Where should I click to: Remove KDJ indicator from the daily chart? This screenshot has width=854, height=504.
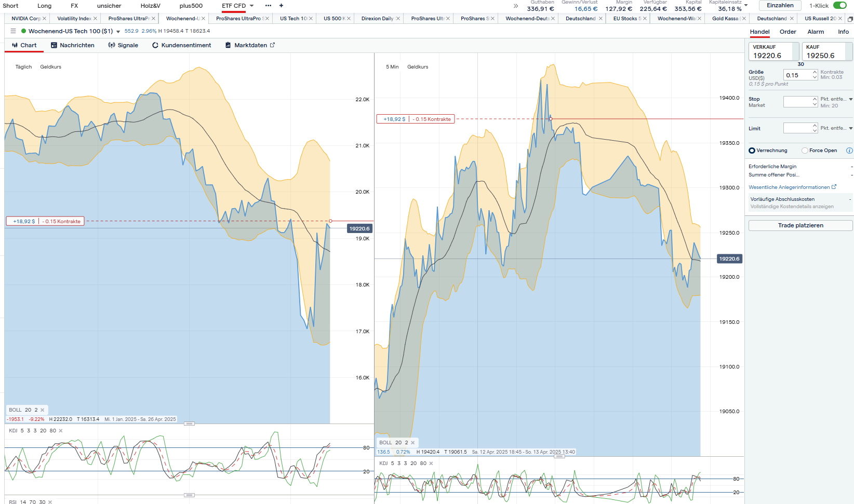(x=61, y=431)
